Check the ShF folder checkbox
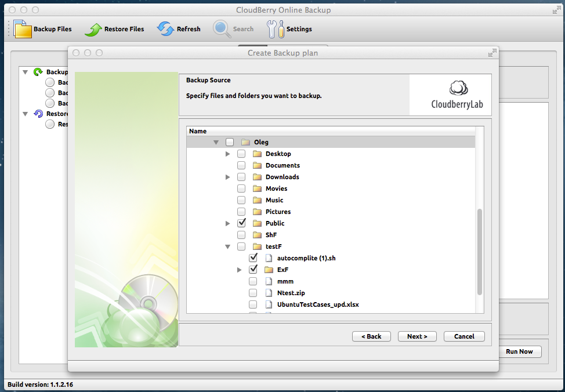The image size is (565, 392). [x=241, y=234]
